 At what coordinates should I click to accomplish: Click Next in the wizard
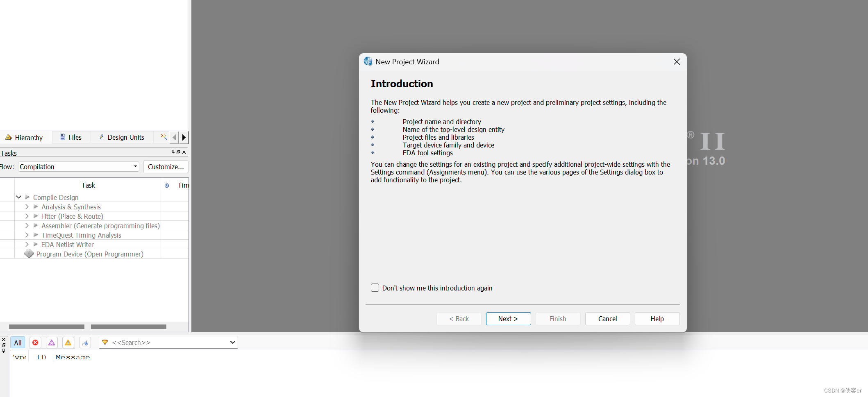click(x=508, y=319)
